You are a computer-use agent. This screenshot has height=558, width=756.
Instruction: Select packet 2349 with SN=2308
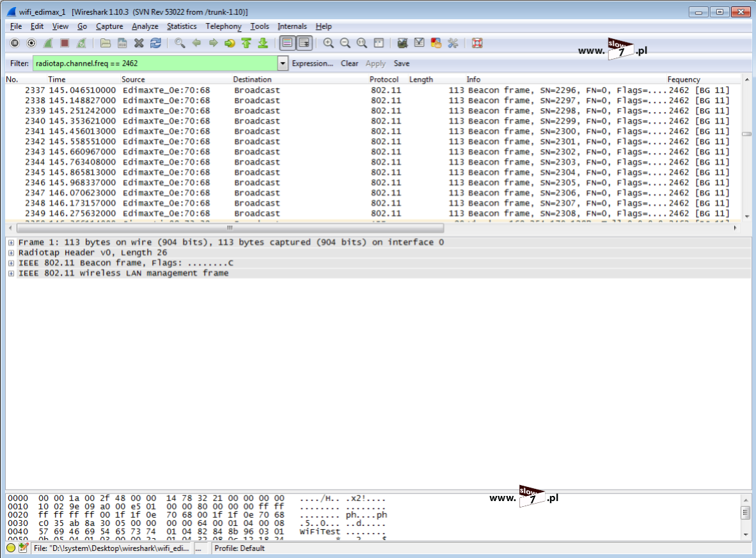pyautogui.click(x=373, y=213)
